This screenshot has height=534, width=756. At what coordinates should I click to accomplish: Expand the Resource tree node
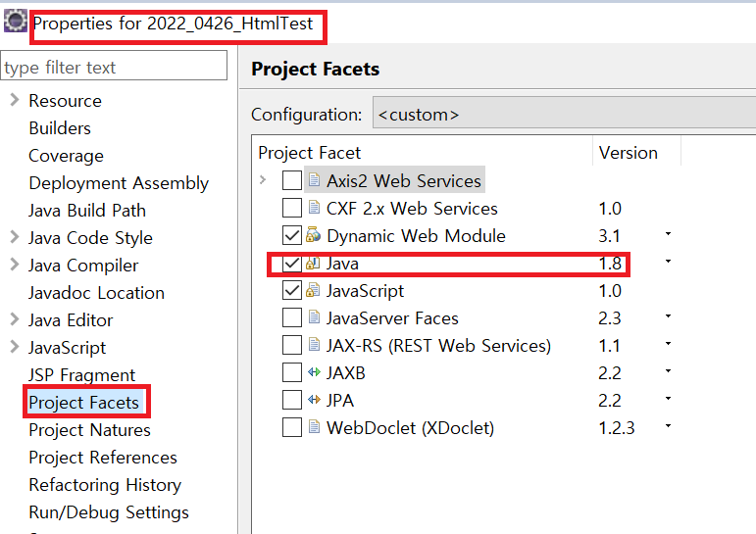15,100
